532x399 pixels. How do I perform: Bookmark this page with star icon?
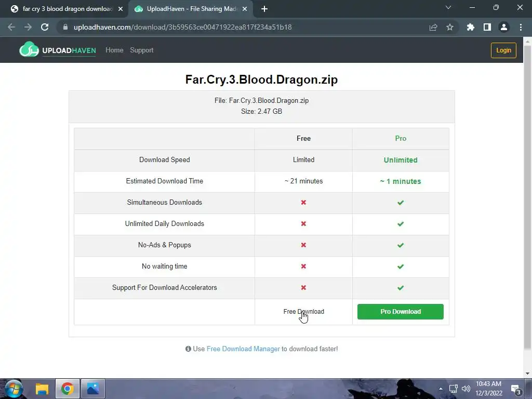pos(450,27)
